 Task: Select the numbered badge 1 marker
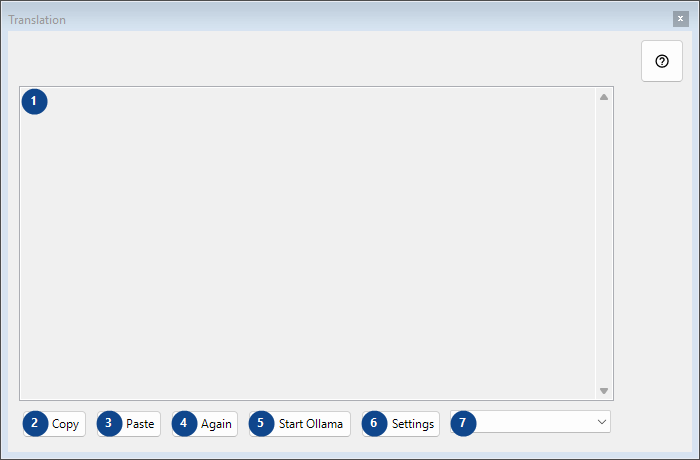34,101
